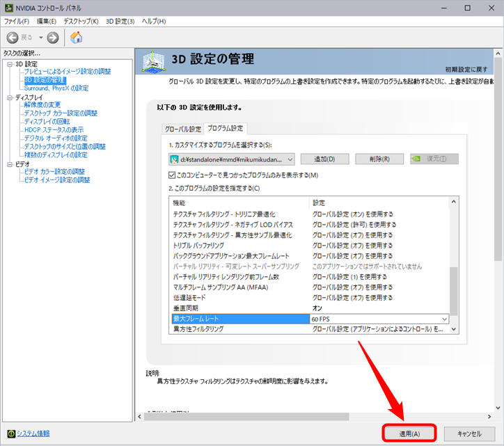
Task: Select バーチャル リアリティ レンダリング前フレーム数 row
Action: pyautogui.click(x=309, y=277)
